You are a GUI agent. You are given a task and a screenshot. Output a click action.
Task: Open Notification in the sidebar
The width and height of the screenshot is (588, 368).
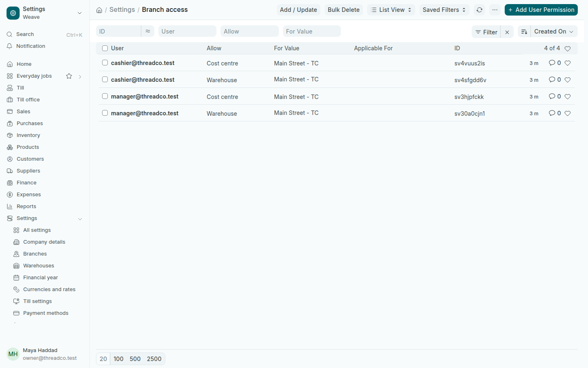tap(31, 46)
